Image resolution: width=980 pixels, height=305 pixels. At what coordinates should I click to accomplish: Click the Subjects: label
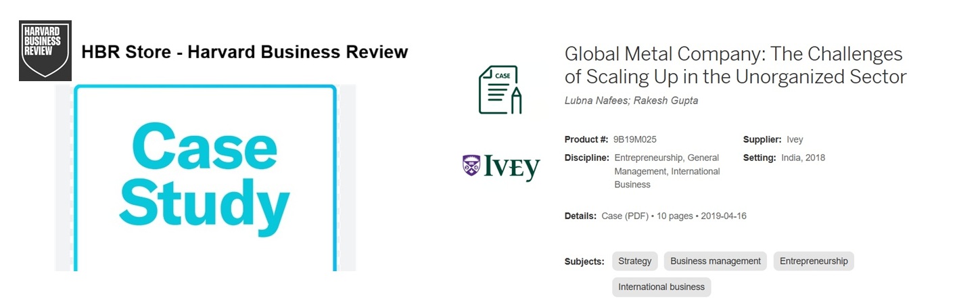[x=584, y=262]
